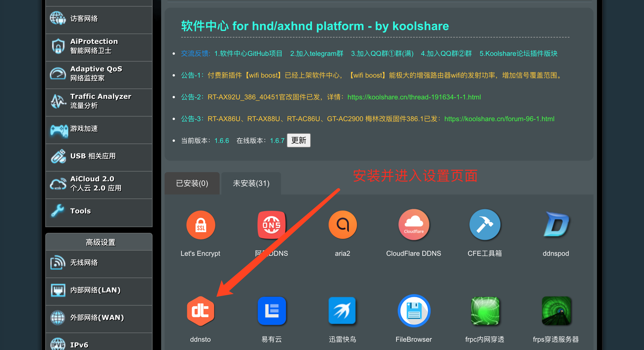Viewport: 644px width, 350px height.
Task: Open the Koolshare论坛插件版块 link
Action: click(518, 54)
